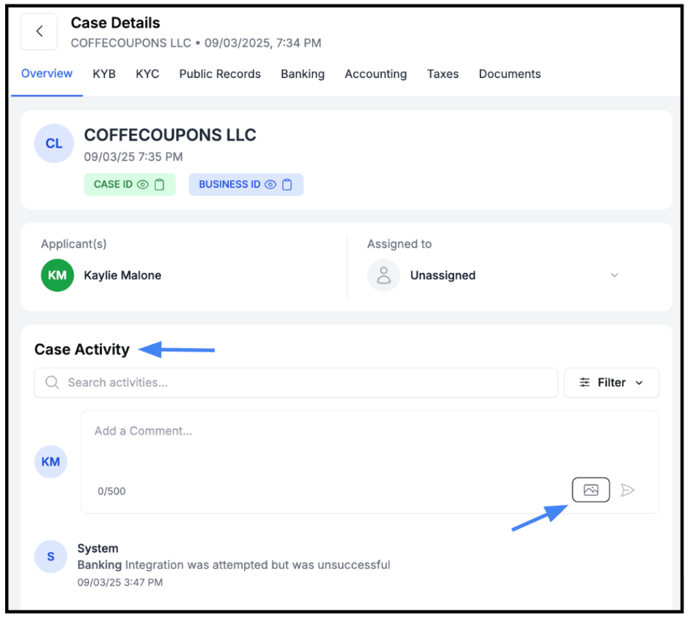Go to the Documents tab

(509, 74)
